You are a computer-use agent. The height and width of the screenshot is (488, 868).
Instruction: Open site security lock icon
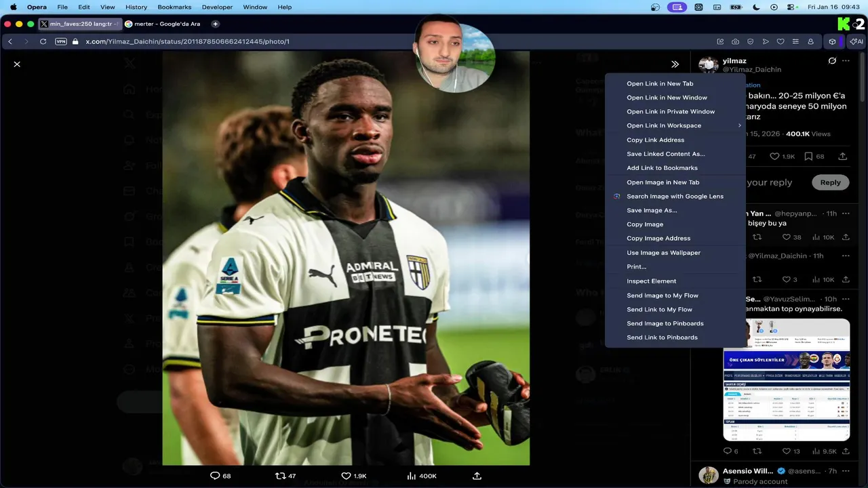pos(75,41)
